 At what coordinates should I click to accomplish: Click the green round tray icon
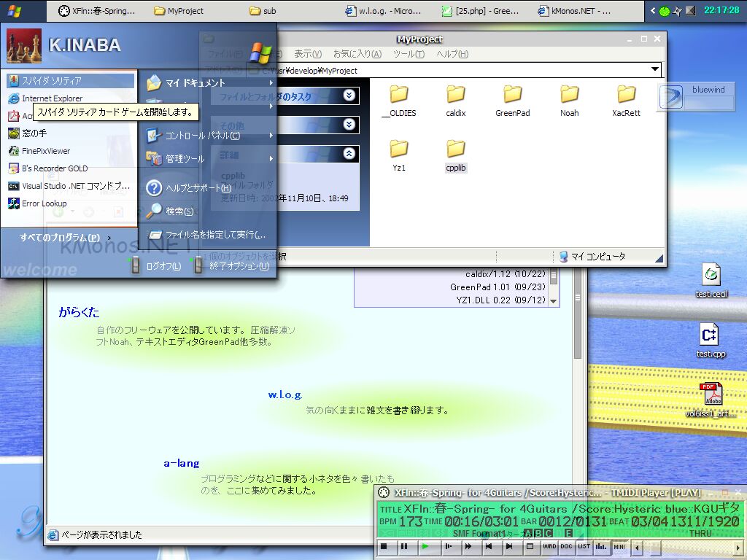(664, 10)
